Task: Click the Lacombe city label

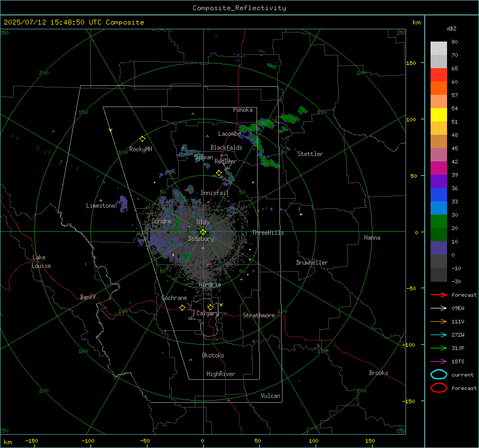Action: click(229, 134)
